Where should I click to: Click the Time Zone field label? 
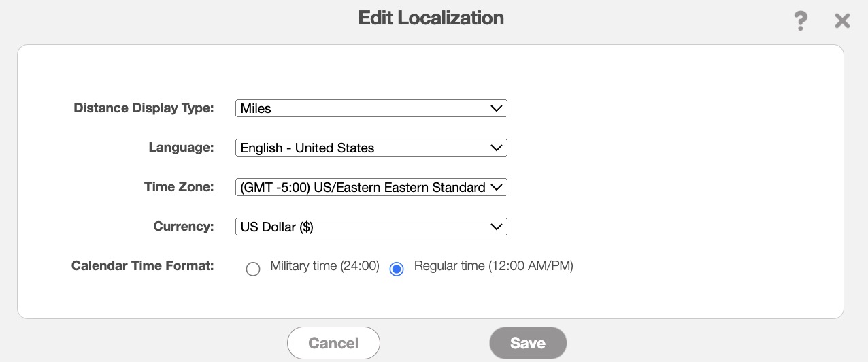179,187
